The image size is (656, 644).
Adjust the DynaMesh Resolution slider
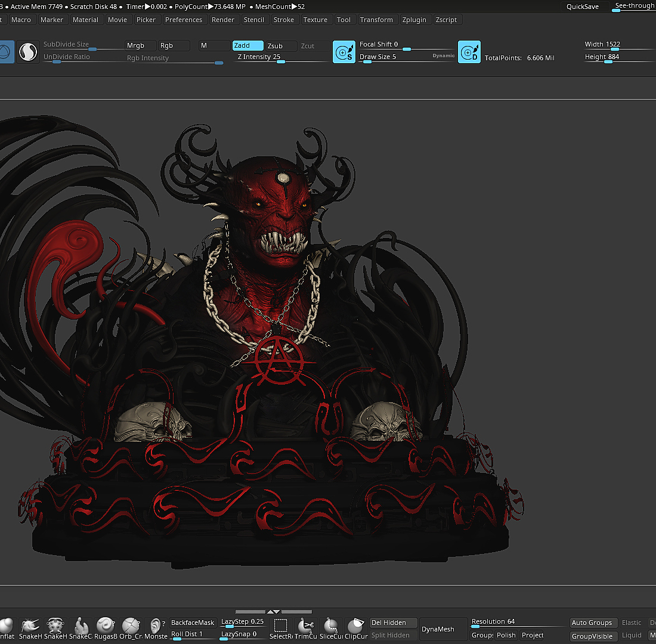pos(518,623)
